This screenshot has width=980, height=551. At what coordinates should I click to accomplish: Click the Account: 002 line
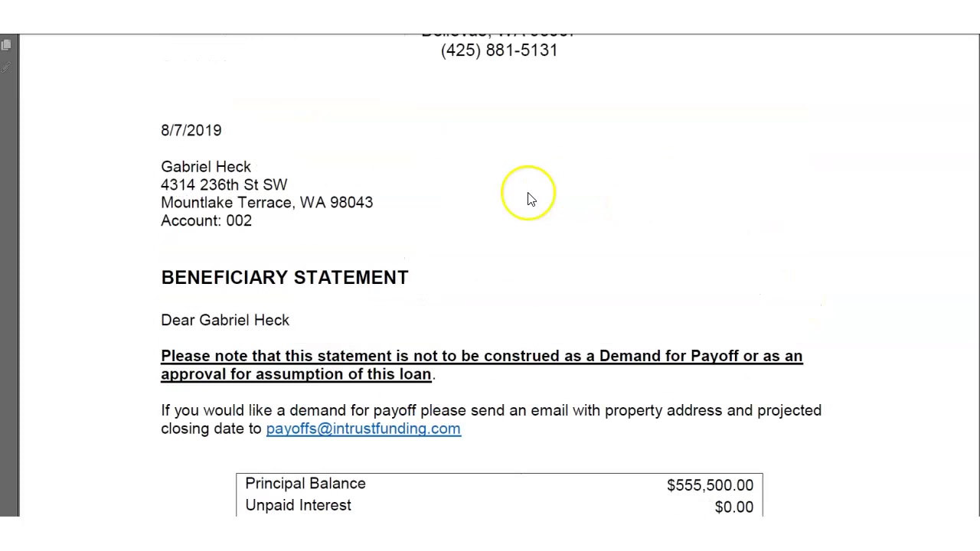[206, 220]
